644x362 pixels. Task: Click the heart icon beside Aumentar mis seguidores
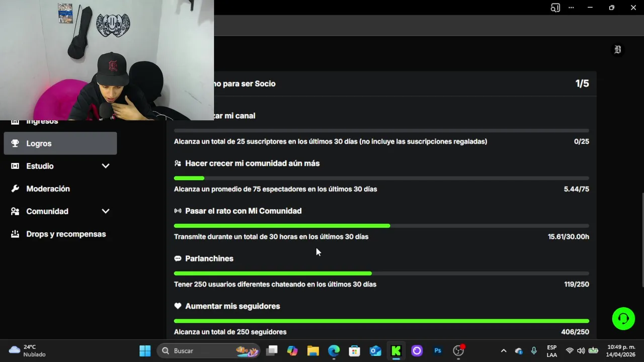(x=178, y=306)
